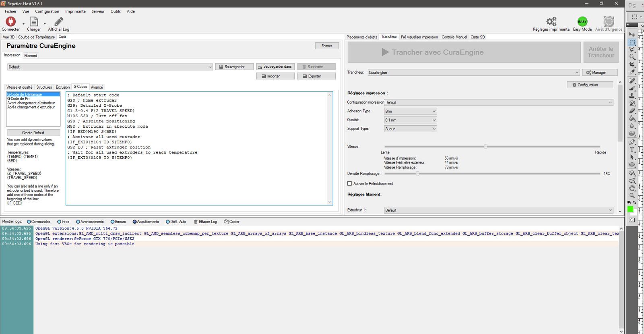Switch to the Vue 3D tab
Image resolution: width=644 pixels, height=334 pixels.
[8, 37]
